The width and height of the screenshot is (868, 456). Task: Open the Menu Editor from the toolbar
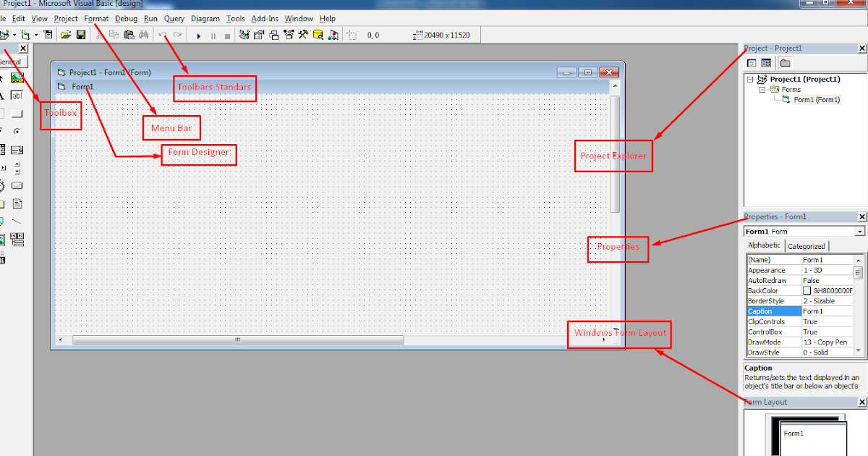click(48, 34)
